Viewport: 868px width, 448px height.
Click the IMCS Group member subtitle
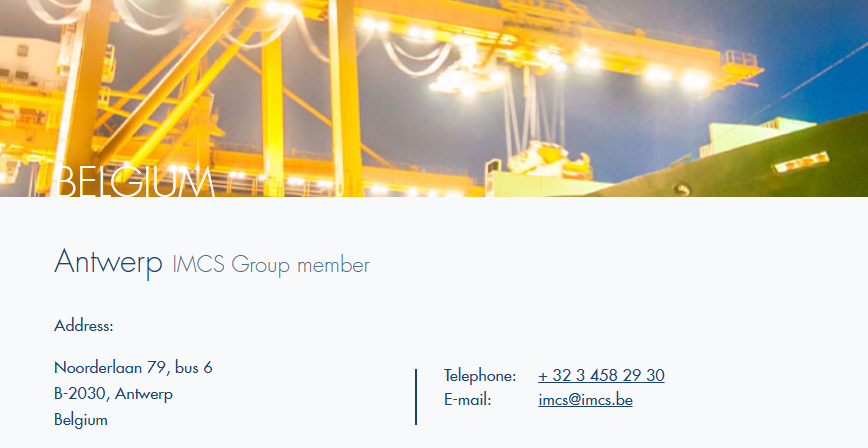point(271,265)
